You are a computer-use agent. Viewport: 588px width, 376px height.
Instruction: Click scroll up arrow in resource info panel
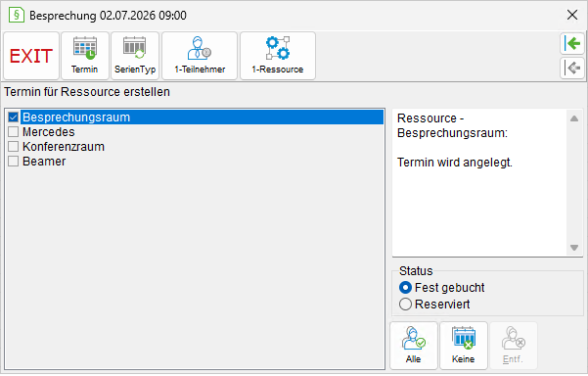[574, 118]
